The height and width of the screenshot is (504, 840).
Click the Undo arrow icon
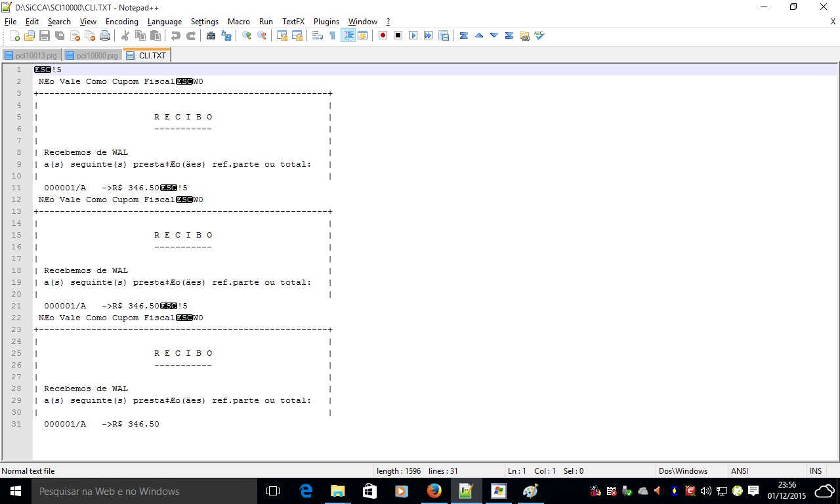pyautogui.click(x=176, y=35)
